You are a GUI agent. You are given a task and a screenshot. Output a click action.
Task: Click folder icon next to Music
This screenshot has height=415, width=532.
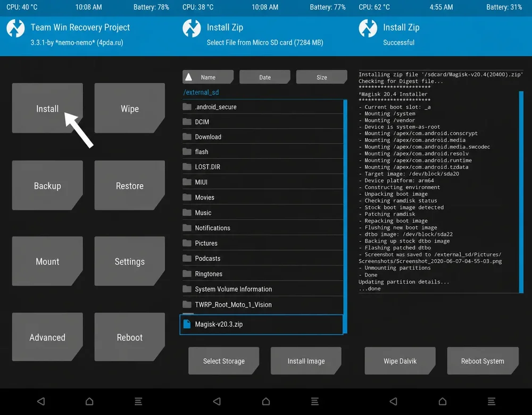point(187,212)
